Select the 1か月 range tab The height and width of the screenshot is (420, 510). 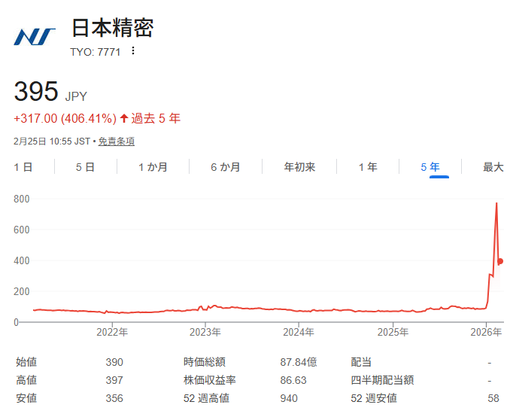tap(153, 167)
